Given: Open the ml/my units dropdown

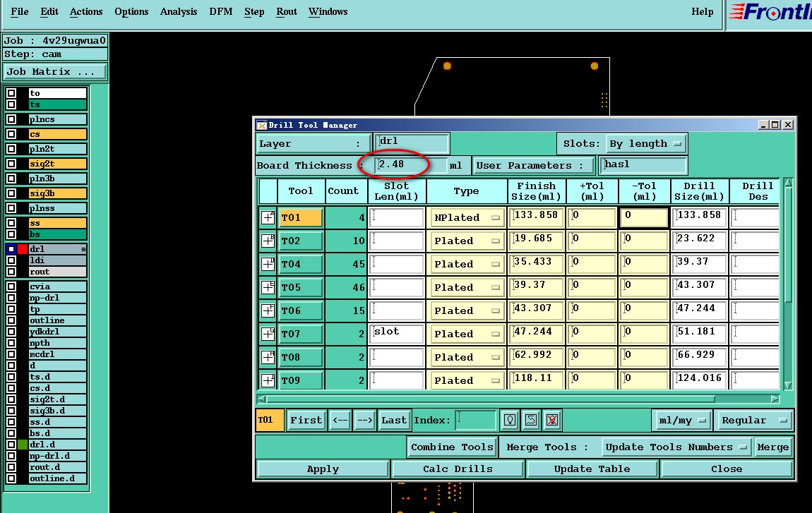Looking at the screenshot, I should point(681,421).
